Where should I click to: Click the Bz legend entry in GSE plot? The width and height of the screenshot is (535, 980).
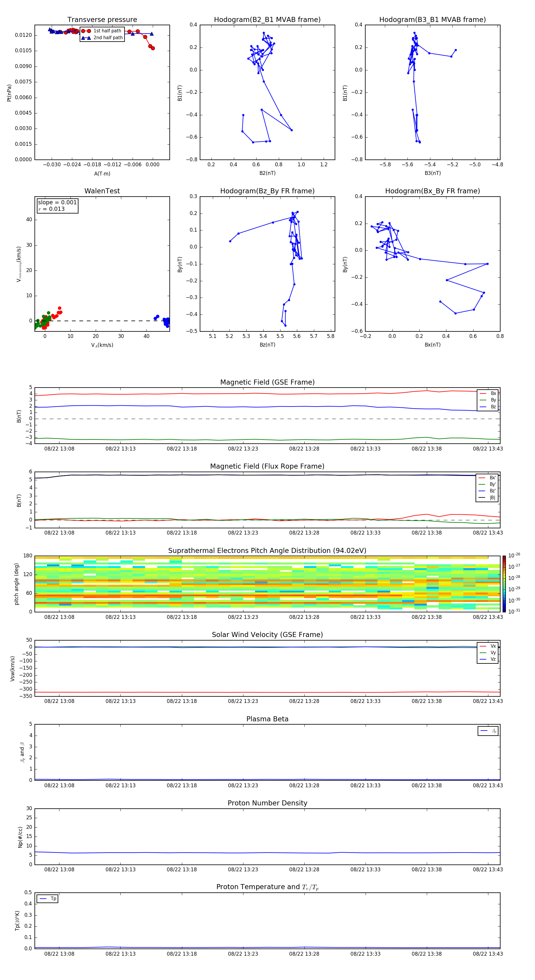pos(488,407)
